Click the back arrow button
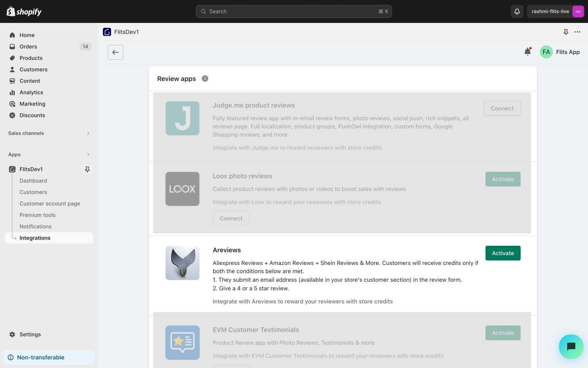This screenshot has height=368, width=588. 116,52
